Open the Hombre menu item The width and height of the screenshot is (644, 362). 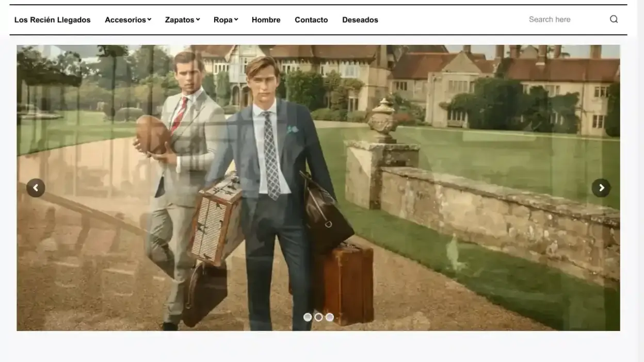[266, 20]
